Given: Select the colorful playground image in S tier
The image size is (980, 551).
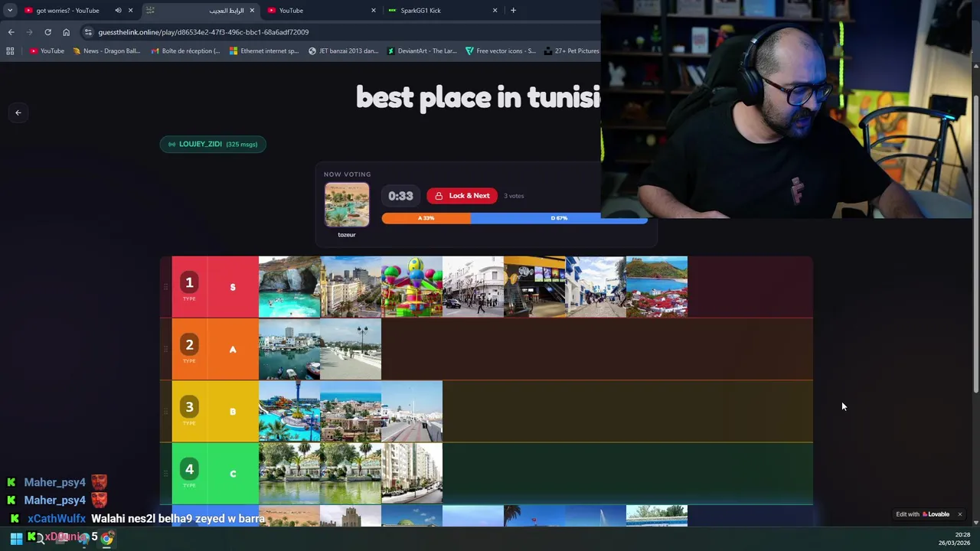Looking at the screenshot, I should [x=412, y=287].
